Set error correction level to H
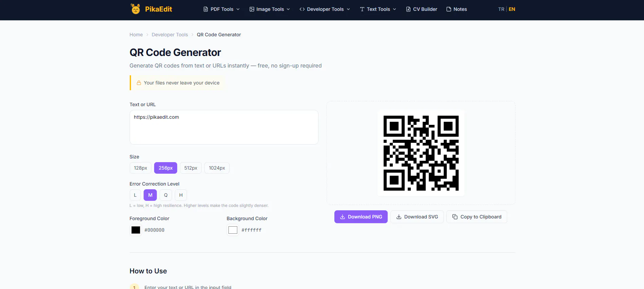Screen dimensions: 644x289 point(181,195)
